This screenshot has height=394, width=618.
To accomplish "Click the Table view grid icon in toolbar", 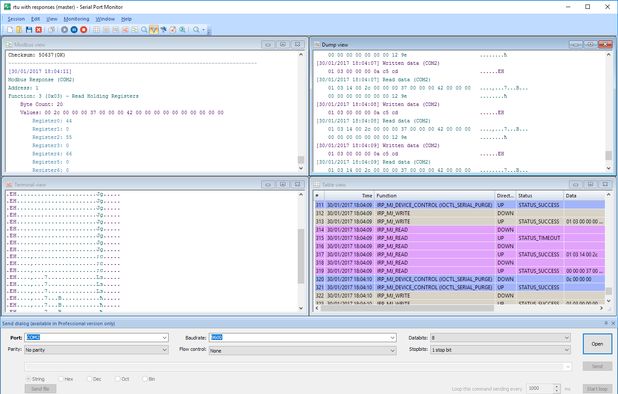I will (x=97, y=30).
